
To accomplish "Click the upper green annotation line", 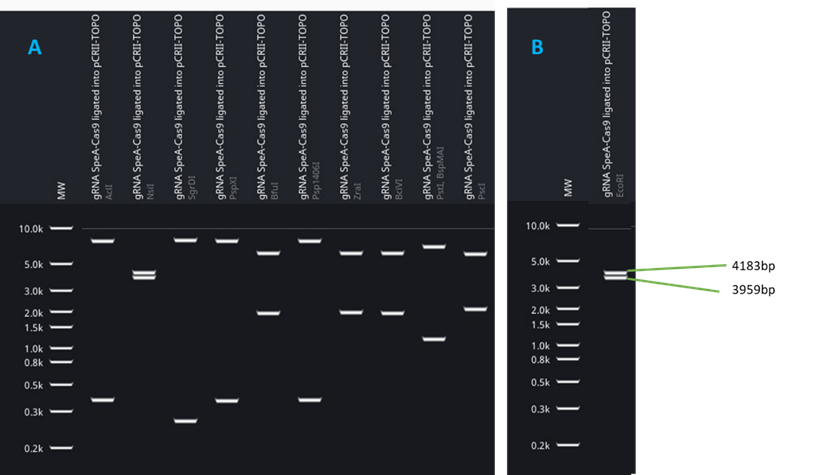I will coord(676,268).
